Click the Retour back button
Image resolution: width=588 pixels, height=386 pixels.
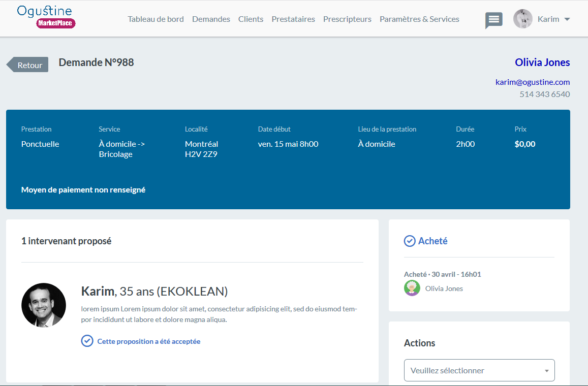[27, 65]
